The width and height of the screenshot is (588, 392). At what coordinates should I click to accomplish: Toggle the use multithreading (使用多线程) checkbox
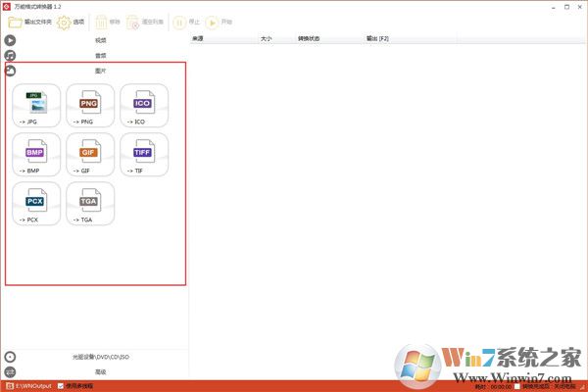point(61,386)
